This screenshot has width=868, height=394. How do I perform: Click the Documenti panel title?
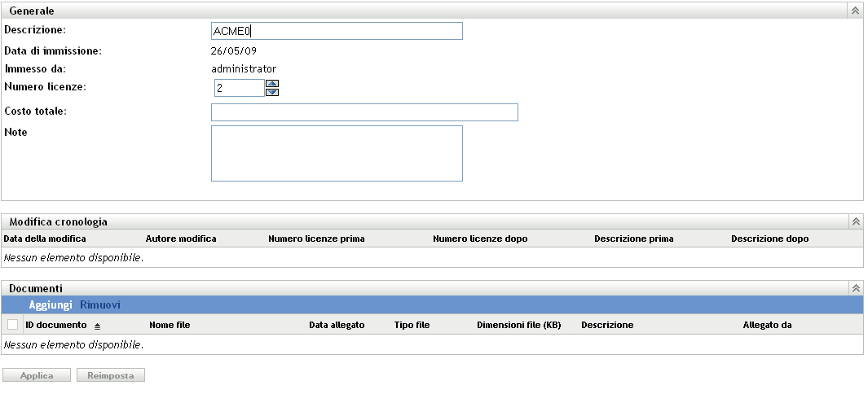(35, 288)
